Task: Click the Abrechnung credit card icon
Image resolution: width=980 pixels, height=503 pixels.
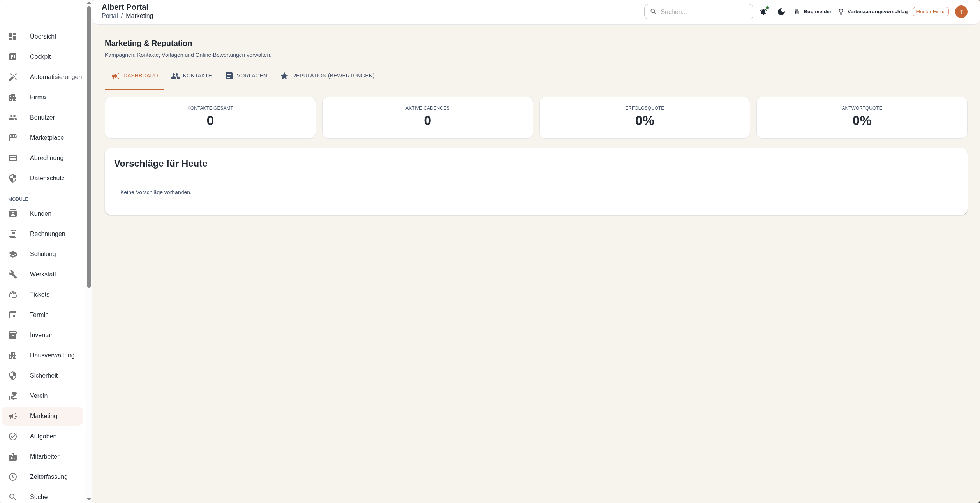Action: coord(13,158)
